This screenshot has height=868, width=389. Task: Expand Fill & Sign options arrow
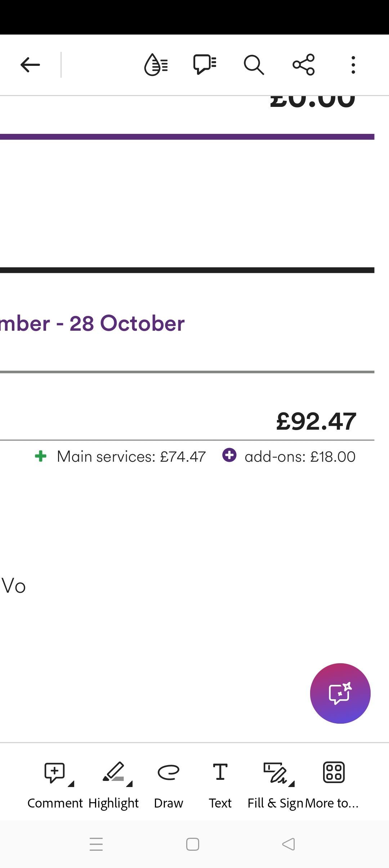click(291, 783)
